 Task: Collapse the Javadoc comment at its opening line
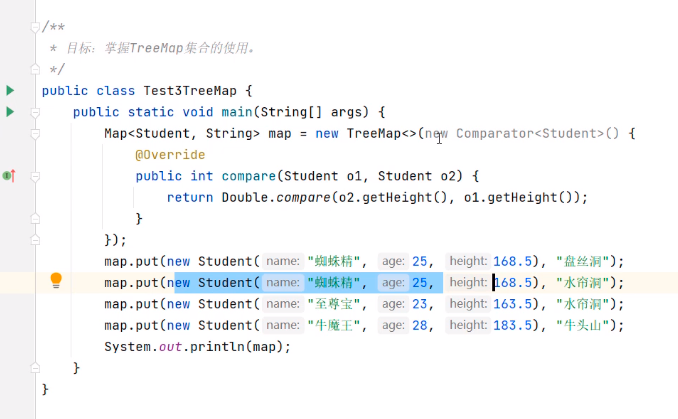(35, 26)
